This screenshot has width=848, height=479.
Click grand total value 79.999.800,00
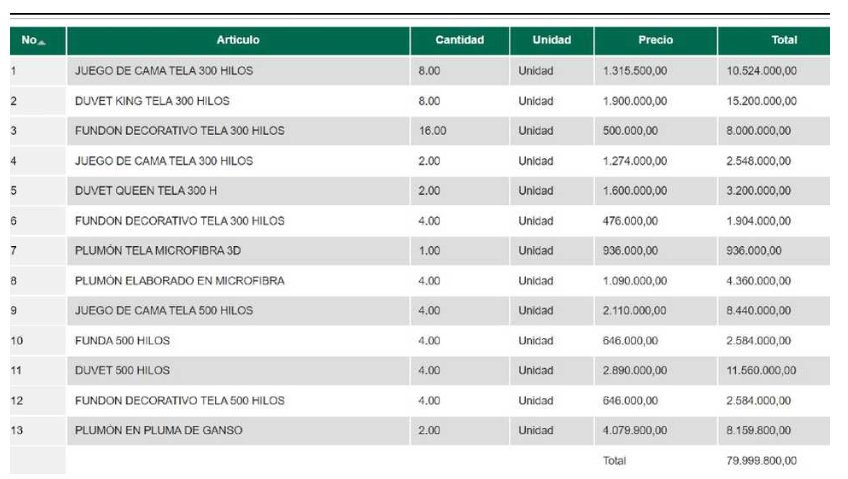761,461
